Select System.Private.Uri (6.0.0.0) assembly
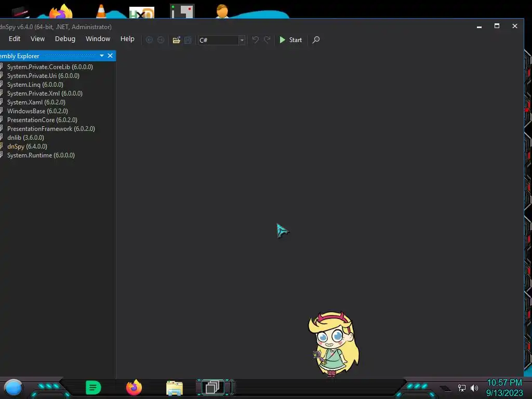532x399 pixels. click(43, 76)
